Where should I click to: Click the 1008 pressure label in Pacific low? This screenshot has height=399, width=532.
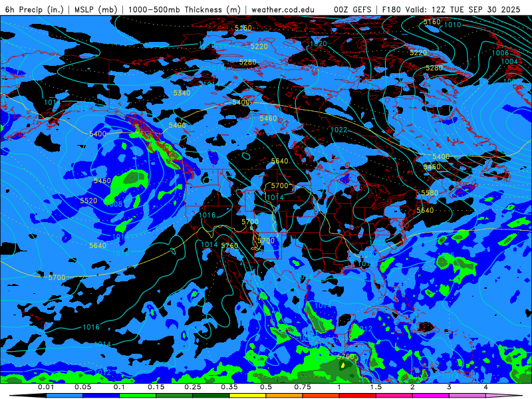[x=114, y=204]
